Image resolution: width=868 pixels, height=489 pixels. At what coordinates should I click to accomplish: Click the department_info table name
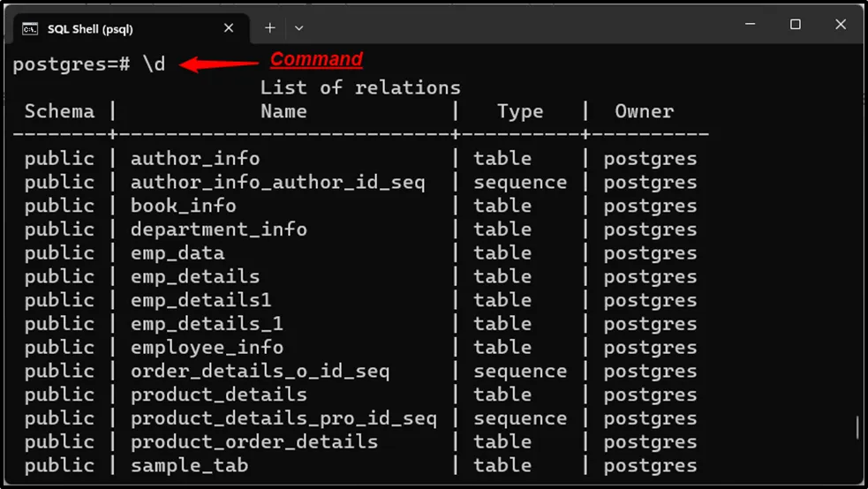click(218, 229)
